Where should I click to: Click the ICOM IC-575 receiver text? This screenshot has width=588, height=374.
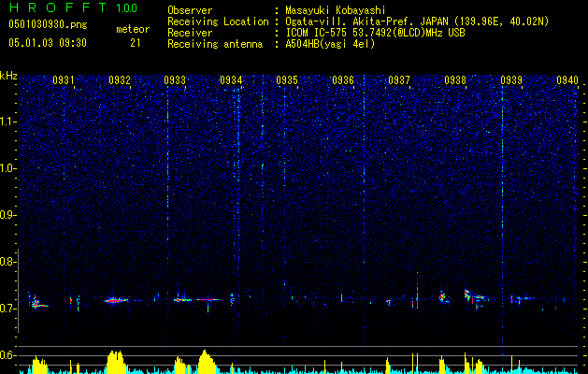[x=375, y=33]
